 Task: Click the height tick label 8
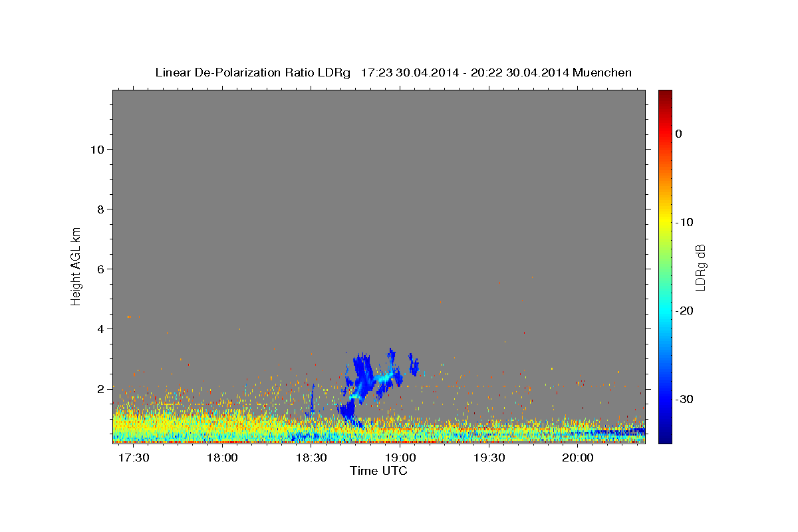[101, 209]
